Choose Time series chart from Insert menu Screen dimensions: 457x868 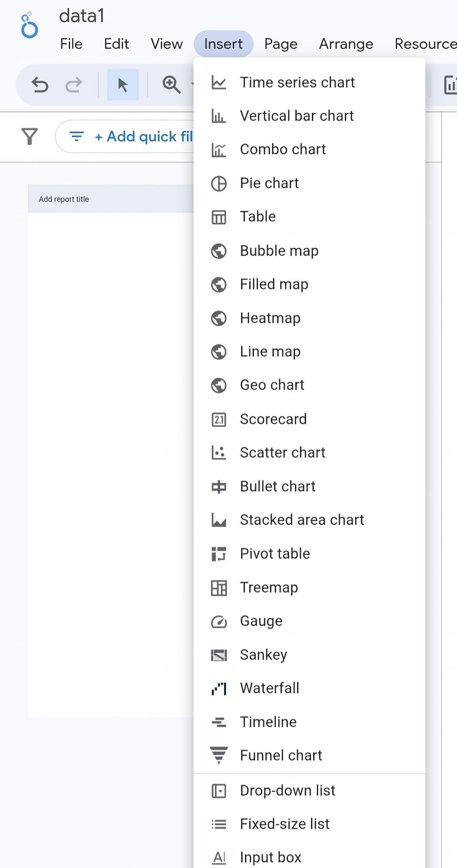tap(297, 82)
